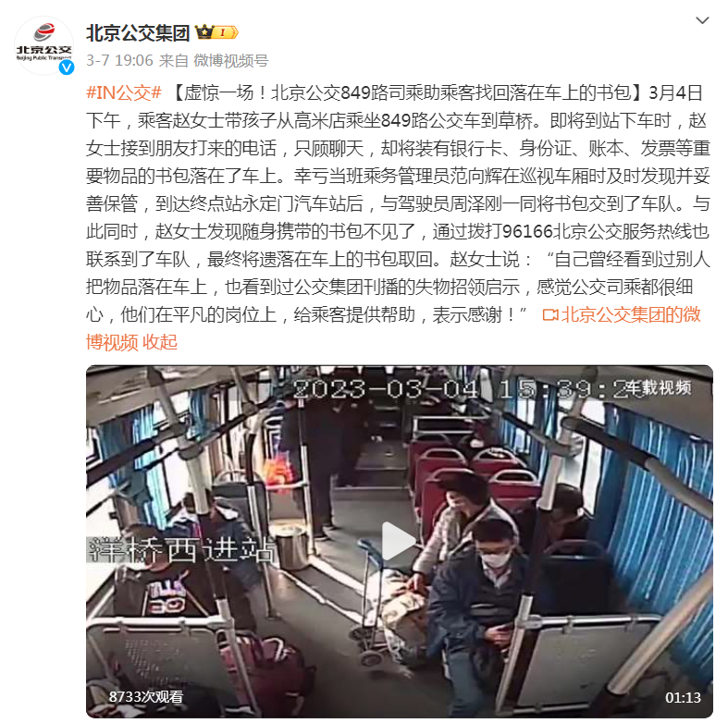728x723 pixels.
Task: Click the 8733次观看 view count
Action: coord(146,696)
